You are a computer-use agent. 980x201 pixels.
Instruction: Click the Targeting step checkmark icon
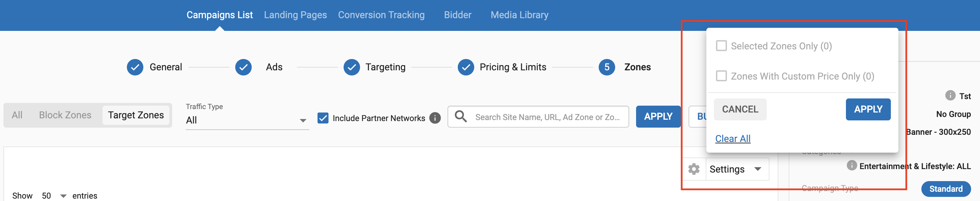352,67
